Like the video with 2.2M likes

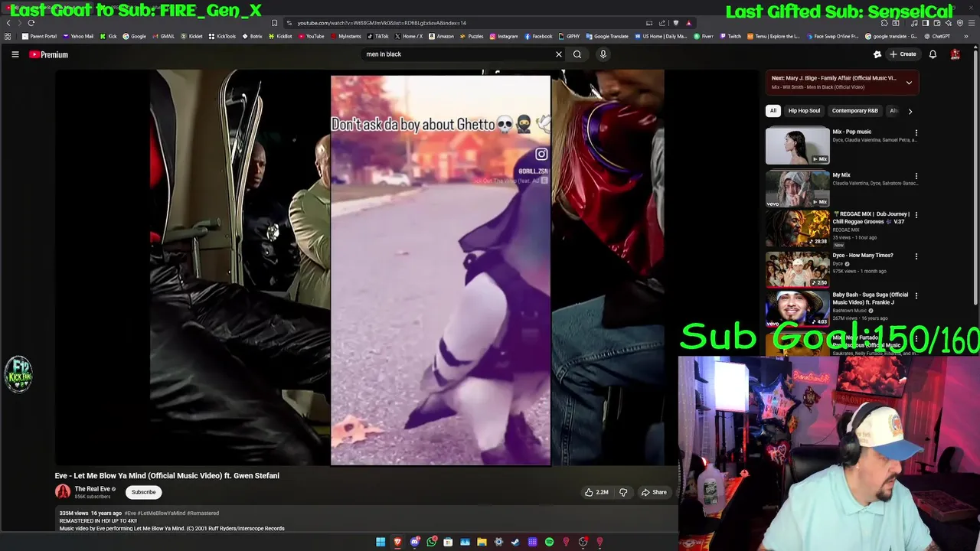(x=596, y=492)
